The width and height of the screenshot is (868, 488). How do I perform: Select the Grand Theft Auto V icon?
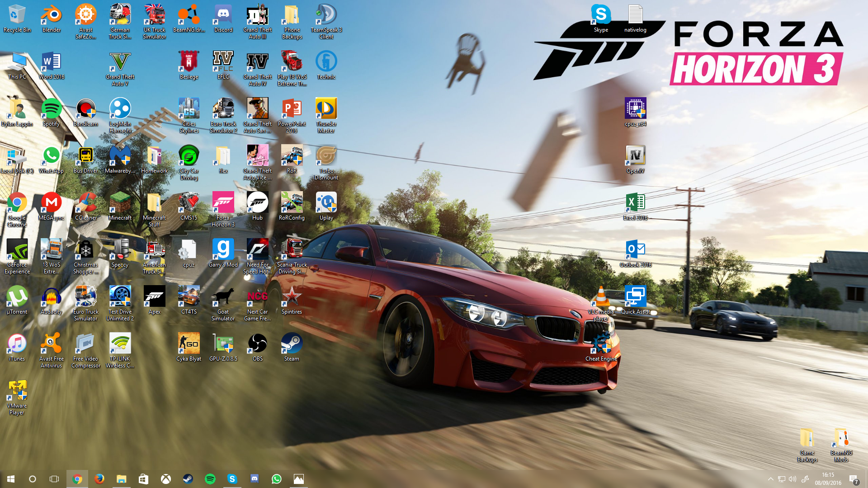(x=120, y=69)
